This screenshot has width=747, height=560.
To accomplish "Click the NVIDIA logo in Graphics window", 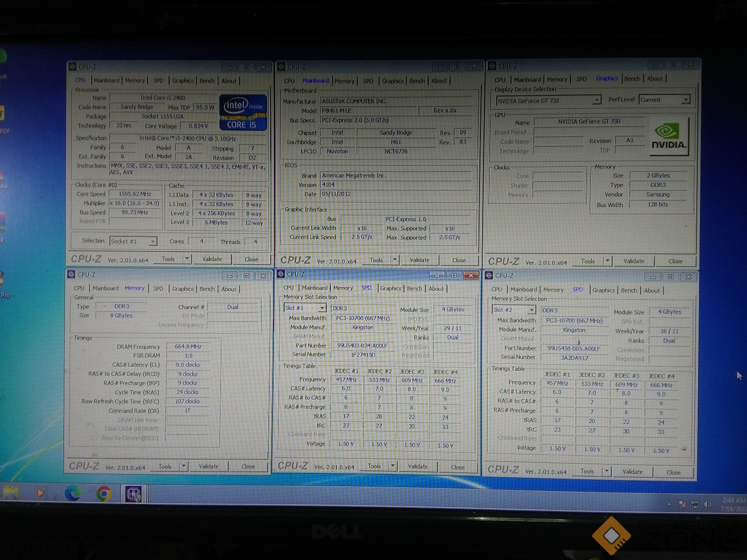I will [x=669, y=136].
